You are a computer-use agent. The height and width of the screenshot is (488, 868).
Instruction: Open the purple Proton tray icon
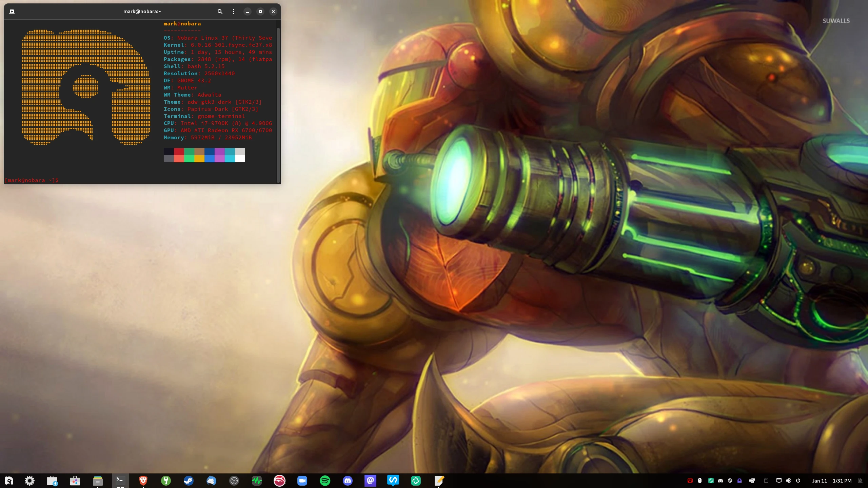[x=739, y=481]
